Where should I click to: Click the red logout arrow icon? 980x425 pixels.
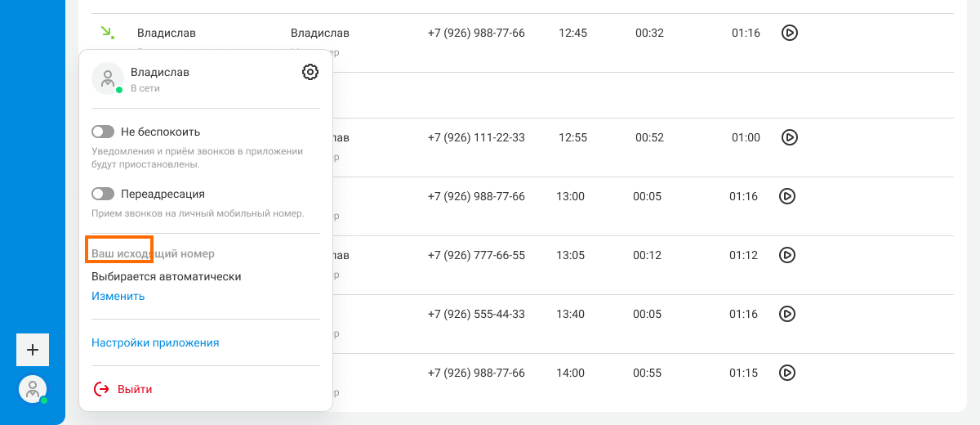(101, 389)
